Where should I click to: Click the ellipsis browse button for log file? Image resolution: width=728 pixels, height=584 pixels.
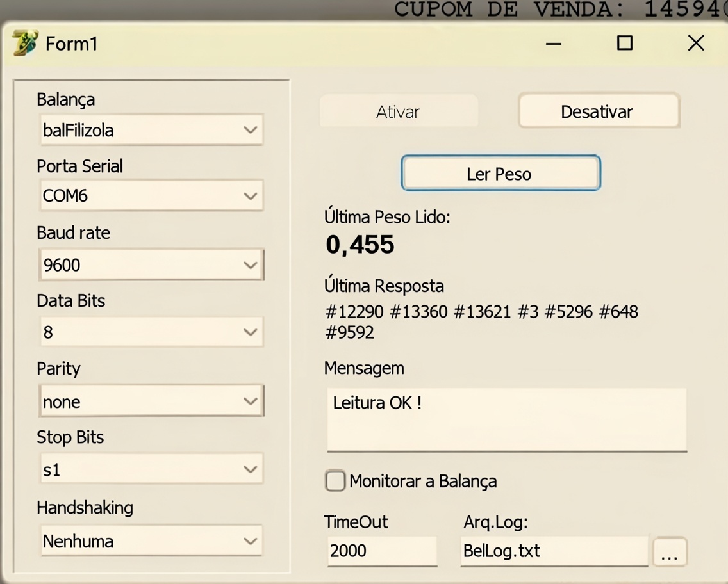coord(670,552)
